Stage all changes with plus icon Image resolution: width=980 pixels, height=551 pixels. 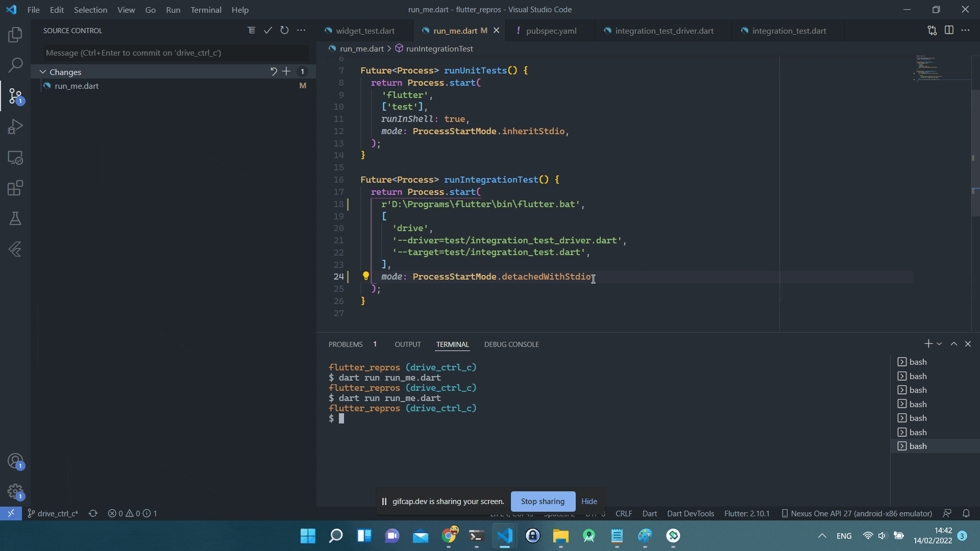286,72
